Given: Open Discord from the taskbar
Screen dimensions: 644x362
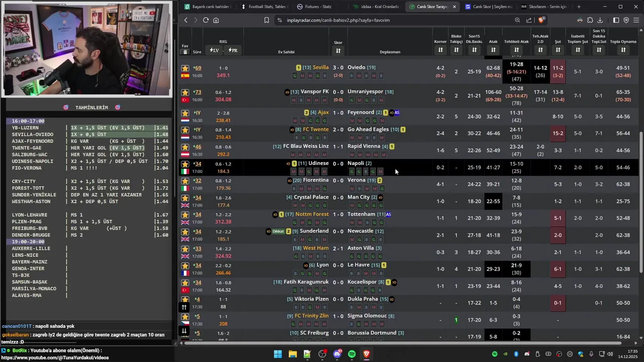Looking at the screenshot, I should 337,354.
